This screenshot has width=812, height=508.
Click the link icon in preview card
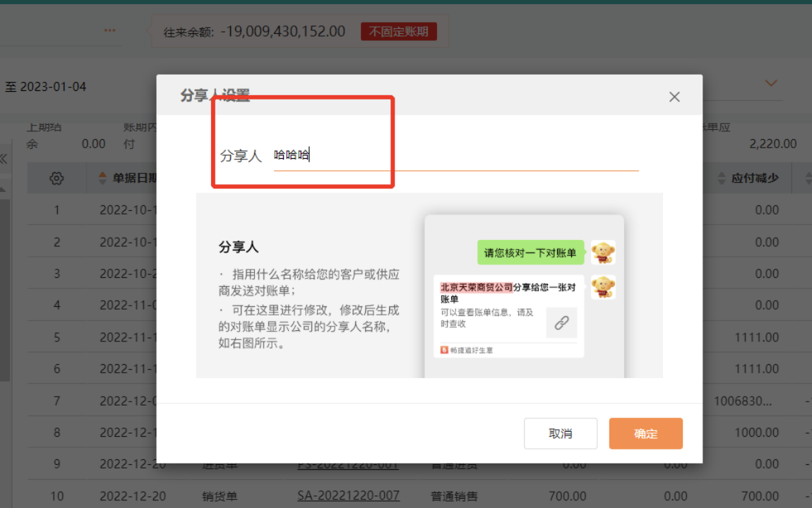click(x=561, y=323)
